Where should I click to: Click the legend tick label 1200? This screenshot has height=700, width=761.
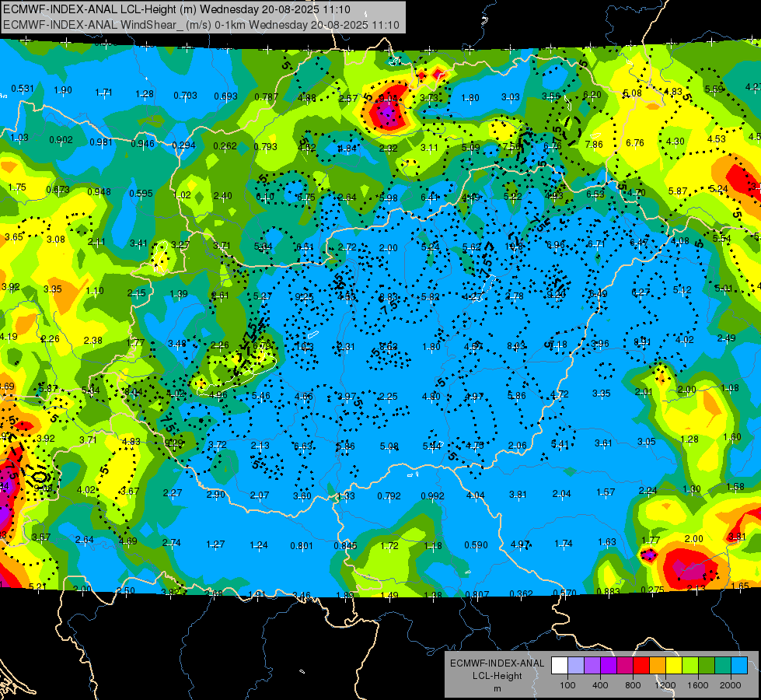pos(665,685)
